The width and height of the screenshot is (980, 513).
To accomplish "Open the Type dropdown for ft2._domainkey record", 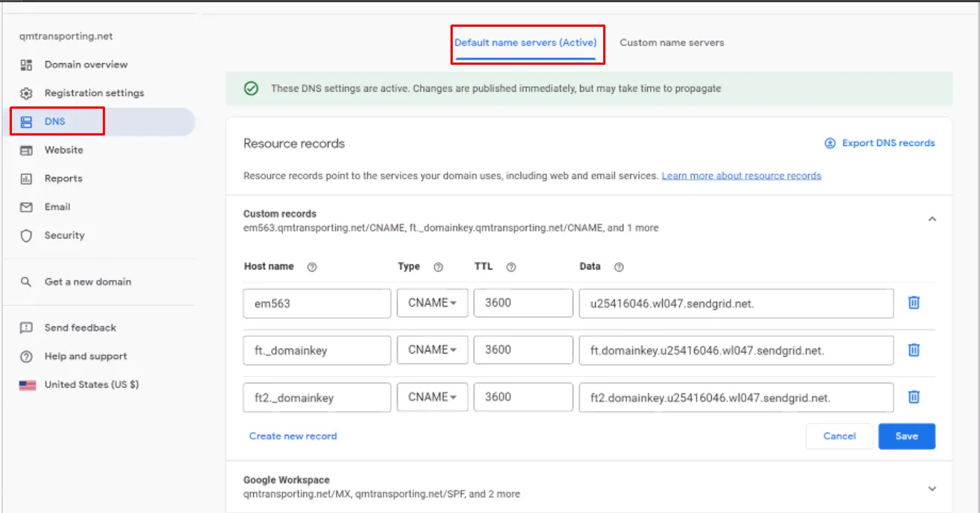I will pos(433,398).
